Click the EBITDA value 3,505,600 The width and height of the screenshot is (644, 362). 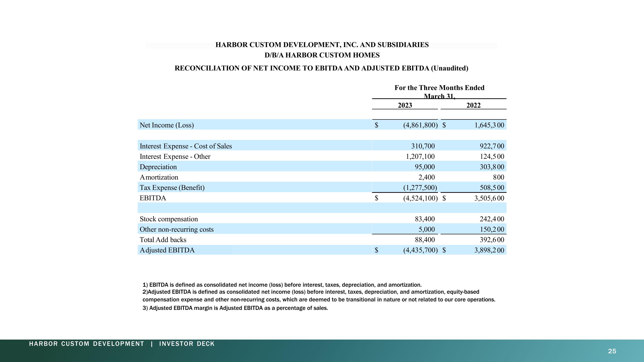(x=489, y=198)
